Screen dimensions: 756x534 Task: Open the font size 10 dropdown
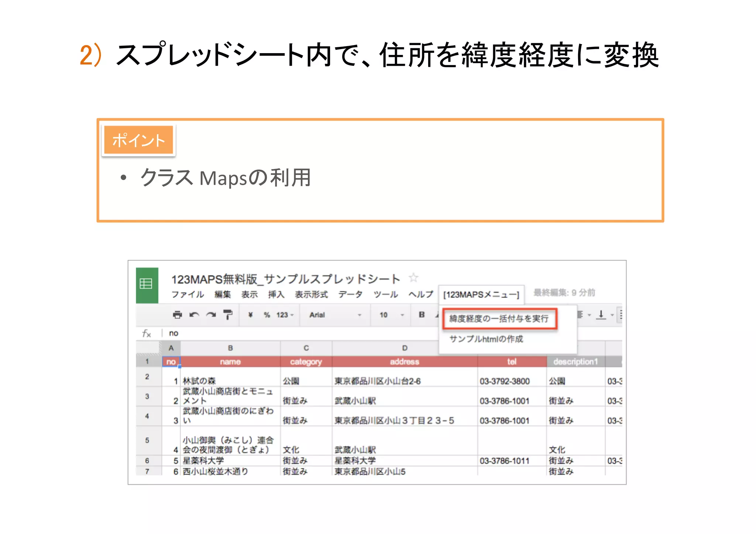(392, 315)
